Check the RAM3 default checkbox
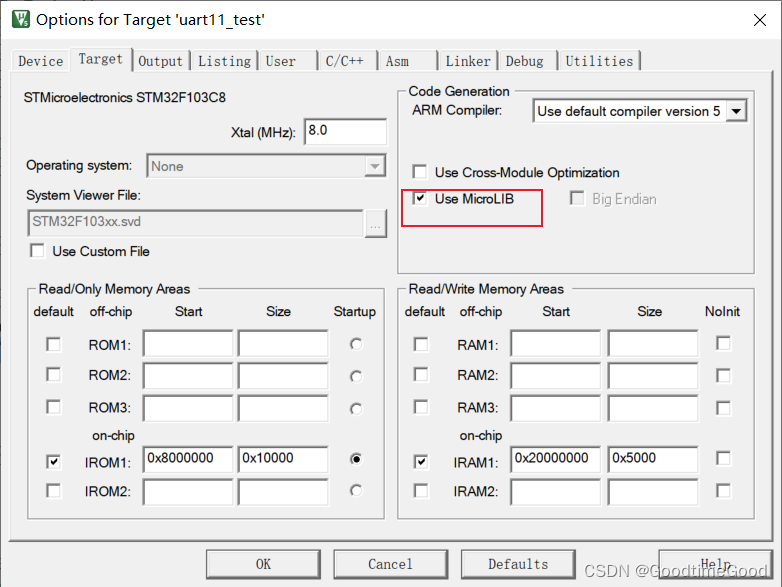Image resolution: width=782 pixels, height=587 pixels. tap(421, 407)
